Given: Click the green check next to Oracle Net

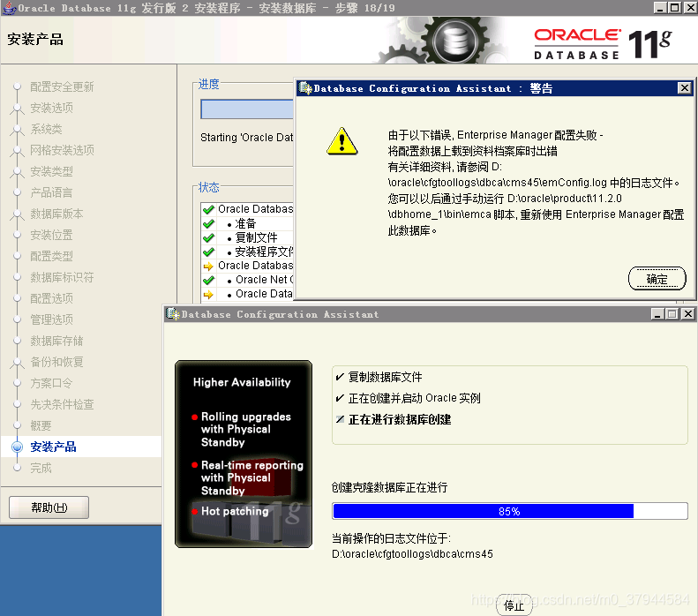Looking at the screenshot, I should [x=208, y=281].
